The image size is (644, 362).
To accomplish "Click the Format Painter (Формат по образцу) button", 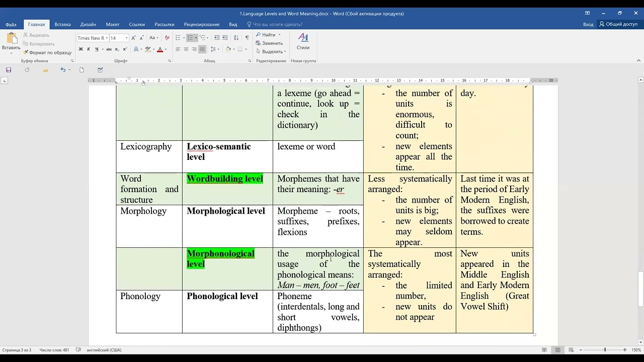I will coord(47,52).
